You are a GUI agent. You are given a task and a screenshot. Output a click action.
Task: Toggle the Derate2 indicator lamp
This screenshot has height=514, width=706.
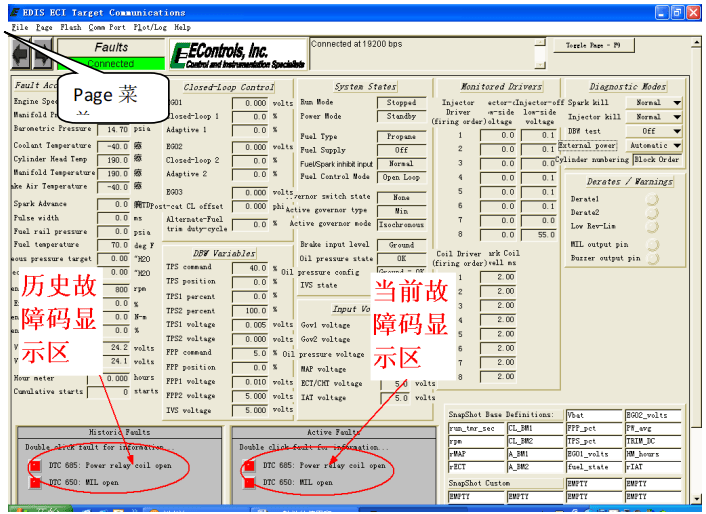coord(652,212)
